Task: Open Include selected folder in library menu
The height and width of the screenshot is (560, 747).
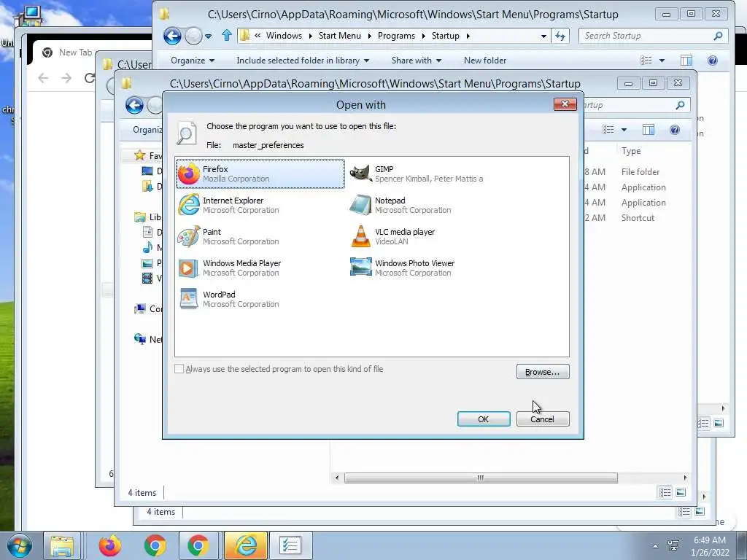Action: point(303,61)
